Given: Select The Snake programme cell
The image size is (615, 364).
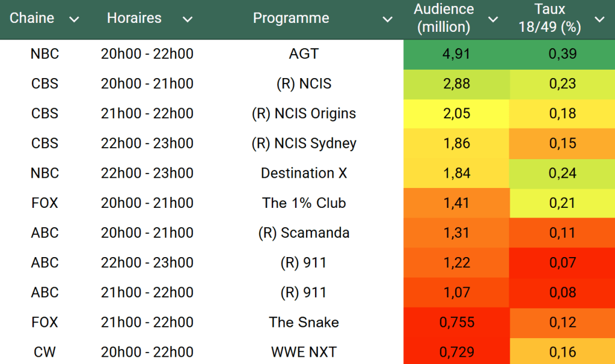Looking at the screenshot, I should coord(304,322).
